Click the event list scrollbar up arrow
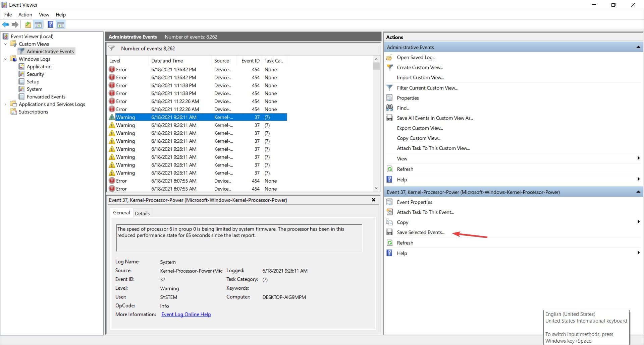The width and height of the screenshot is (644, 345). click(x=376, y=59)
